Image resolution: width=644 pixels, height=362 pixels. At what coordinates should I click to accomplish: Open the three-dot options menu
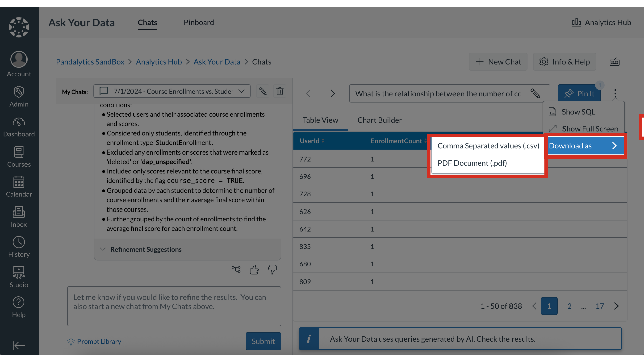(x=615, y=93)
